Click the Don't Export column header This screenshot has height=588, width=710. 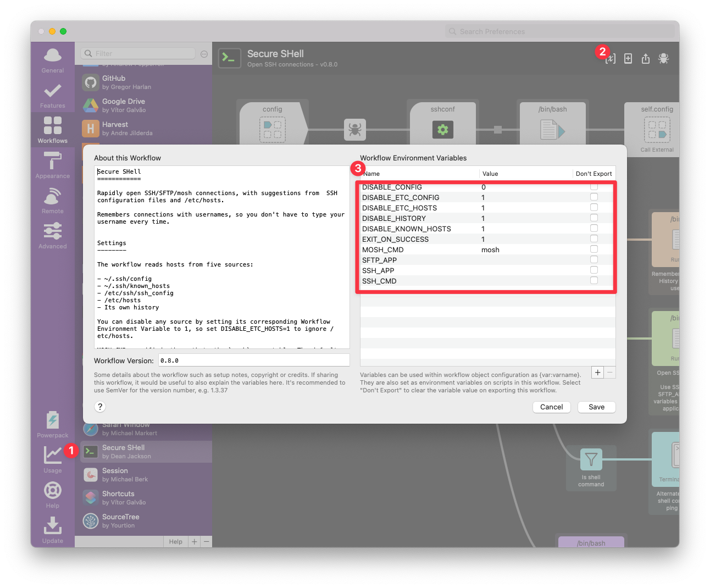click(593, 174)
